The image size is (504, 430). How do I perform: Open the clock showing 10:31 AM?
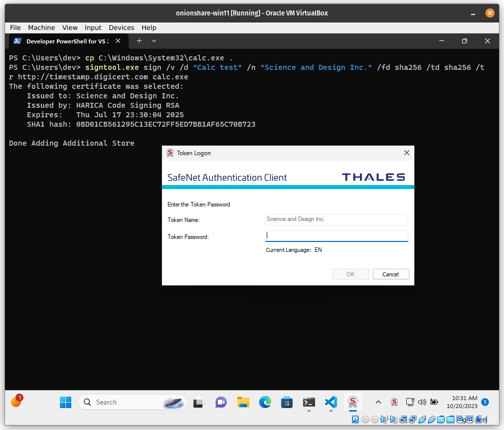coord(462,402)
